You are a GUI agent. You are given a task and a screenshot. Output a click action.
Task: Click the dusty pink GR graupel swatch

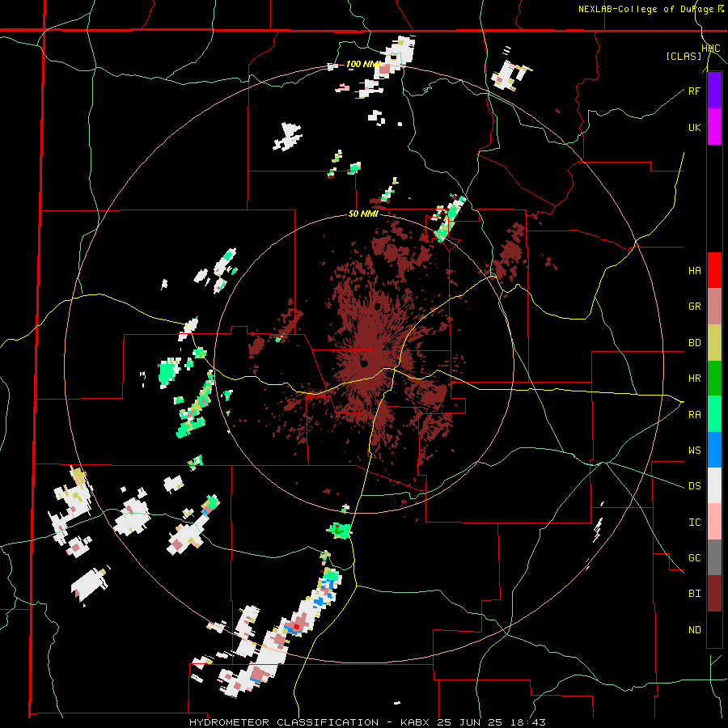(714, 306)
